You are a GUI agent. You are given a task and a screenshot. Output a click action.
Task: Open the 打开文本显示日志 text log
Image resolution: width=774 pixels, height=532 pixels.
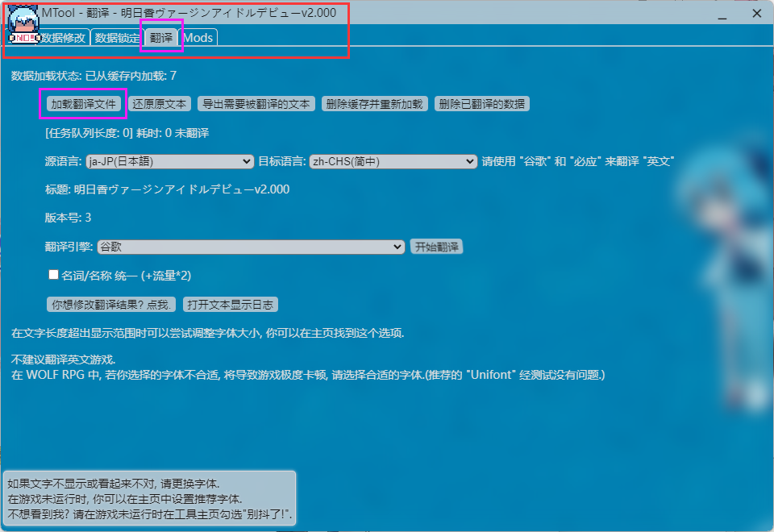coord(228,304)
